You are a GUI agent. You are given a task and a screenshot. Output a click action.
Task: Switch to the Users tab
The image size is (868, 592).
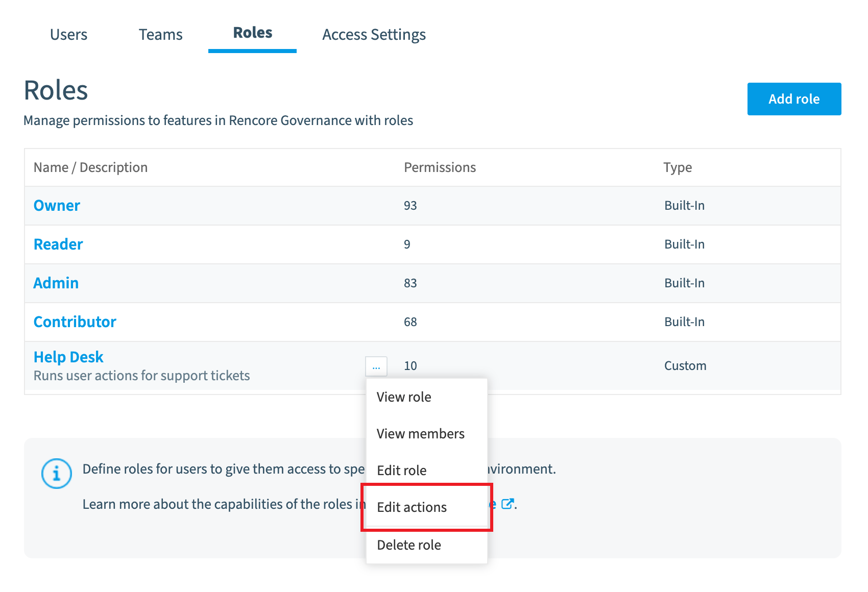(69, 35)
